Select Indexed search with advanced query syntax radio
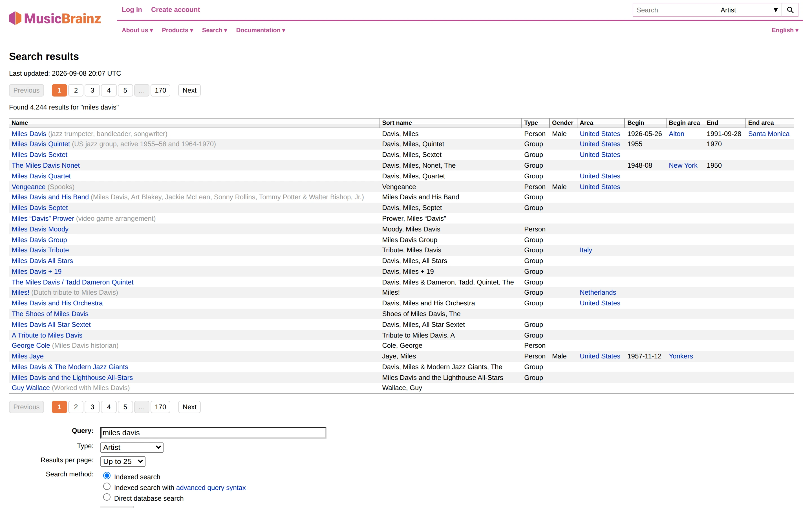 coord(107,487)
